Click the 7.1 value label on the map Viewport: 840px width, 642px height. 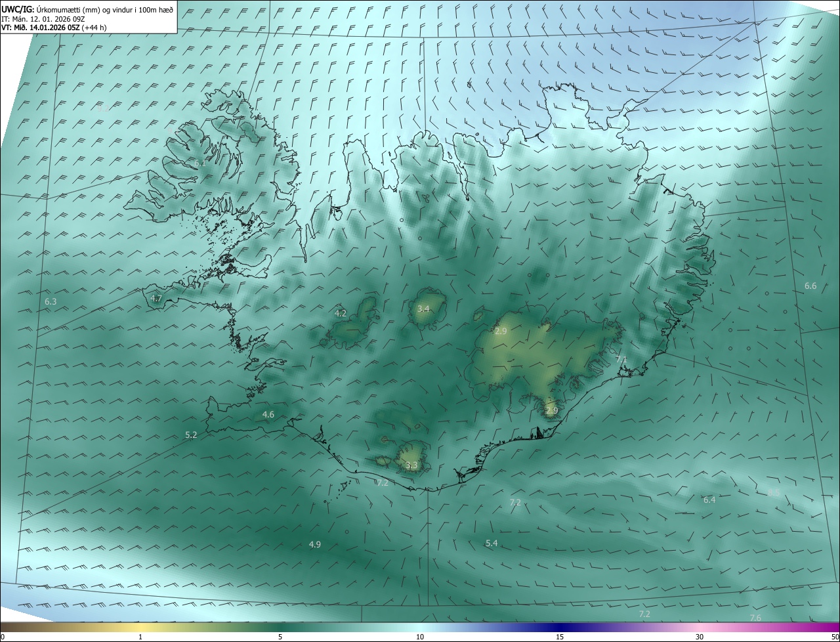click(621, 360)
